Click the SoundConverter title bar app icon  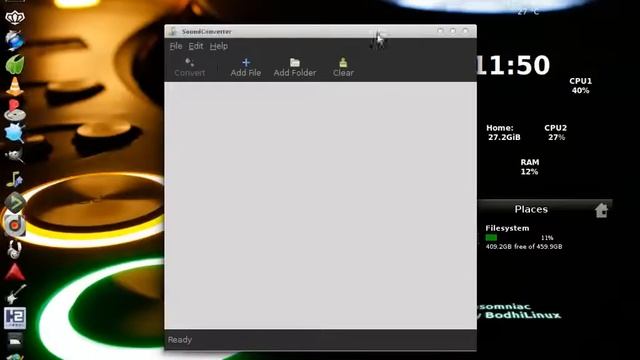pos(173,31)
